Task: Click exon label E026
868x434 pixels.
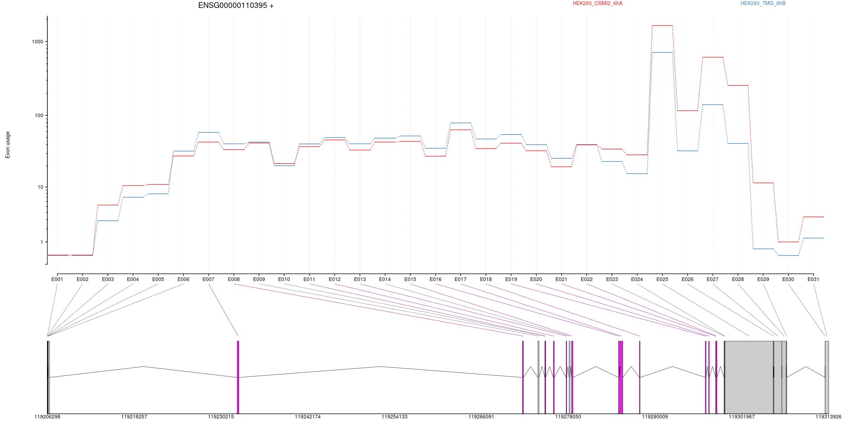Action: pyautogui.click(x=688, y=279)
